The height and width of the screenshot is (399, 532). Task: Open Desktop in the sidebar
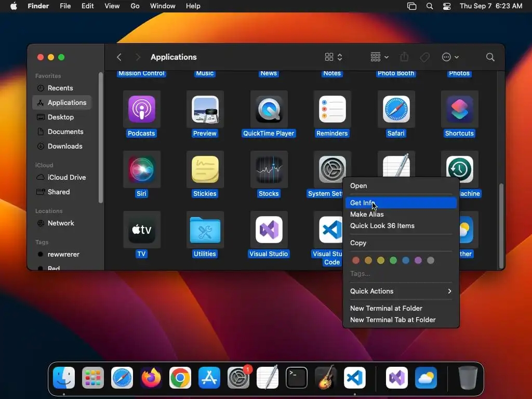[x=62, y=117]
